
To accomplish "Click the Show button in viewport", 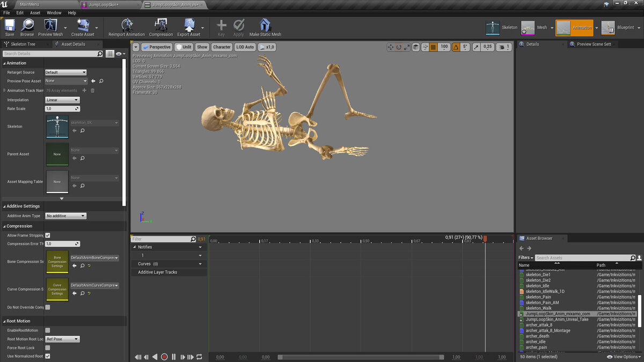I will [x=202, y=47].
